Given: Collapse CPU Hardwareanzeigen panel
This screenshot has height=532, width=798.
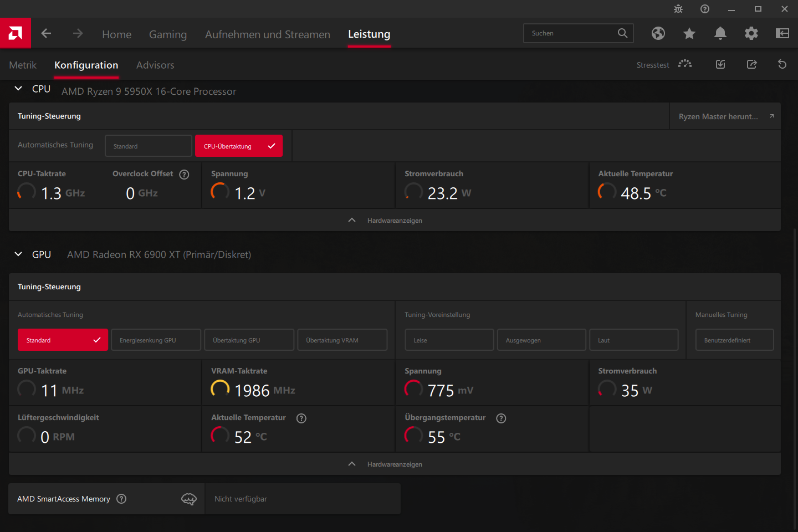Looking at the screenshot, I should tap(395, 220).
